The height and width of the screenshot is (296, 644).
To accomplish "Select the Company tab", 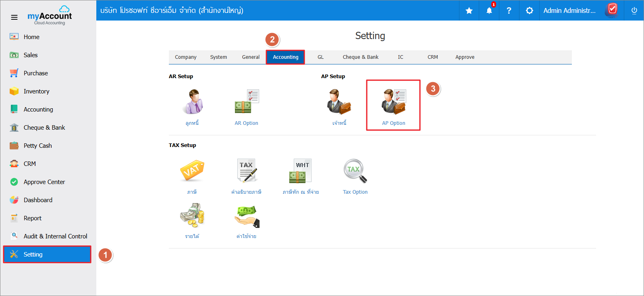I will [x=185, y=57].
